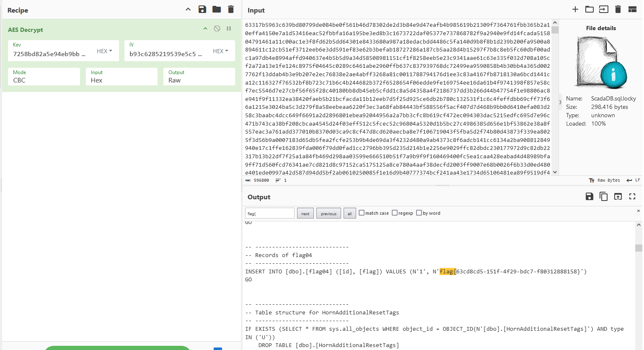Click the flag{ search text field
Image resolution: width=644 pixels, height=350 pixels.
pyautogui.click(x=269, y=214)
